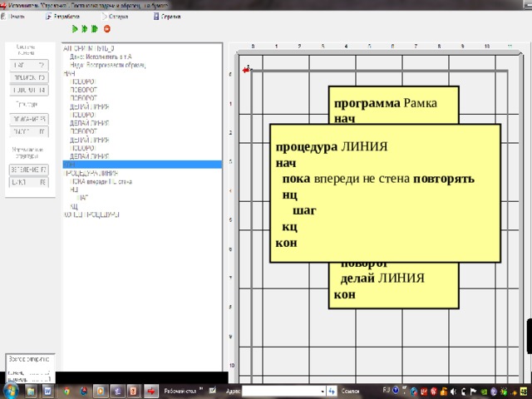532x399 pixels.
Task: Click the ЦИКЛ F8 structure button
Action: pyautogui.click(x=29, y=182)
